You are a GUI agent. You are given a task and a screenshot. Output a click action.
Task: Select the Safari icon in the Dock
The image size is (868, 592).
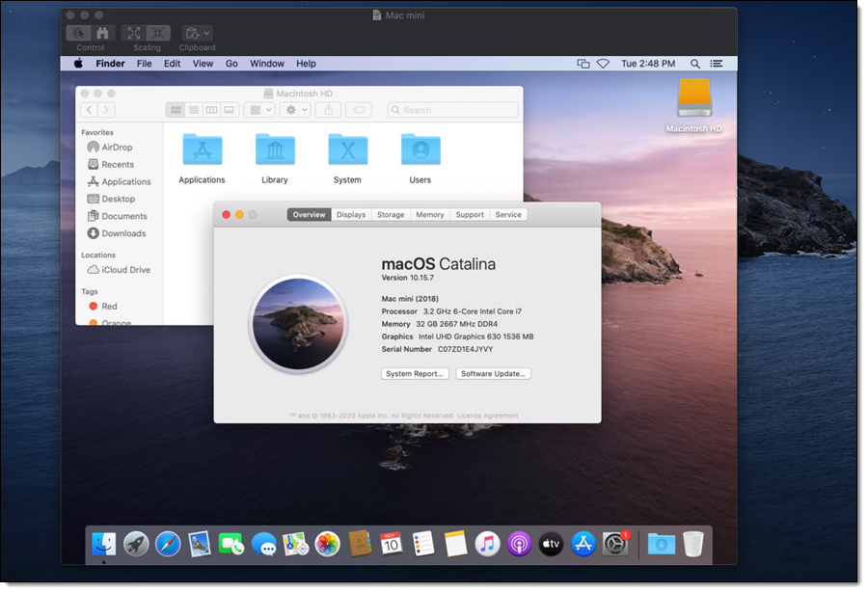167,543
